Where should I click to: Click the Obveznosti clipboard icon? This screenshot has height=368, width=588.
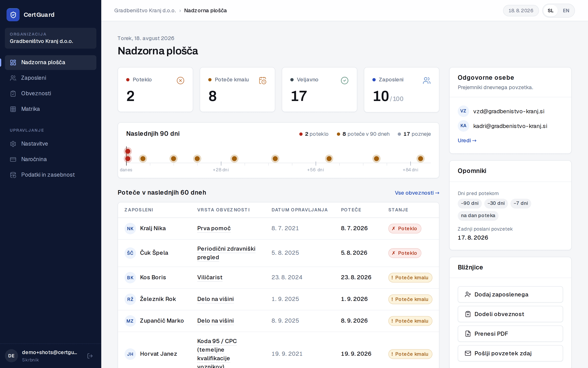[13, 93]
